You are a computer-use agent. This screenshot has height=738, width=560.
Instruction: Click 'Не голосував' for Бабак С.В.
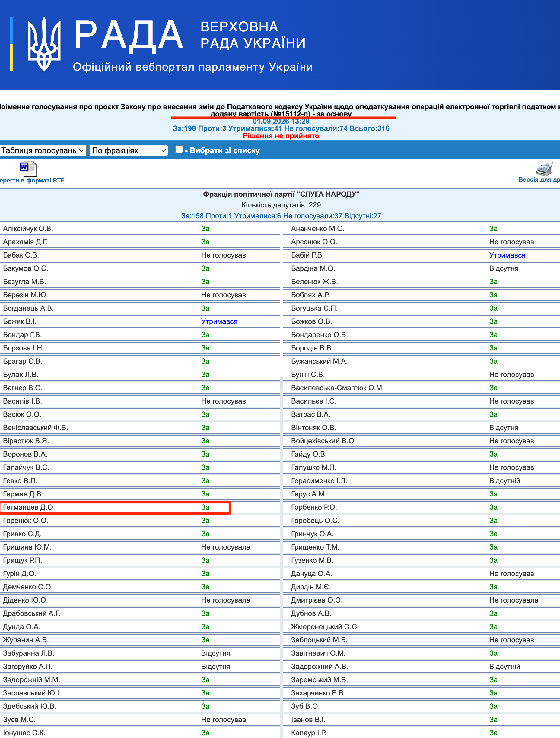click(223, 255)
